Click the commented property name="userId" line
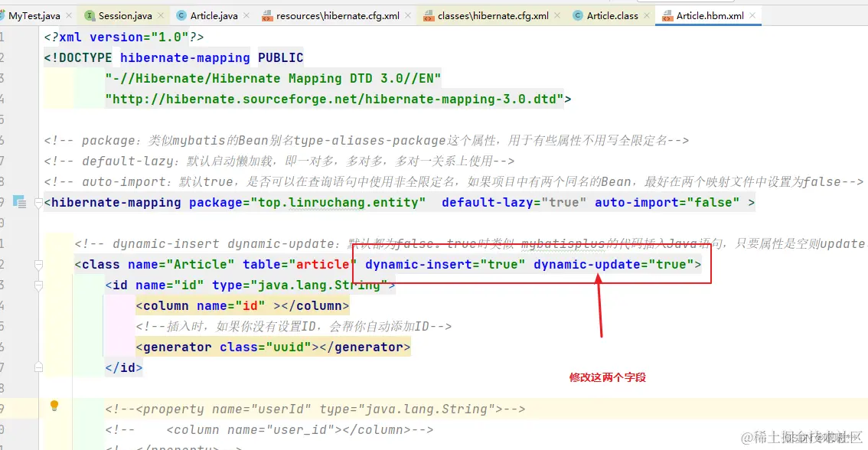This screenshot has height=450, width=868. tap(315, 409)
